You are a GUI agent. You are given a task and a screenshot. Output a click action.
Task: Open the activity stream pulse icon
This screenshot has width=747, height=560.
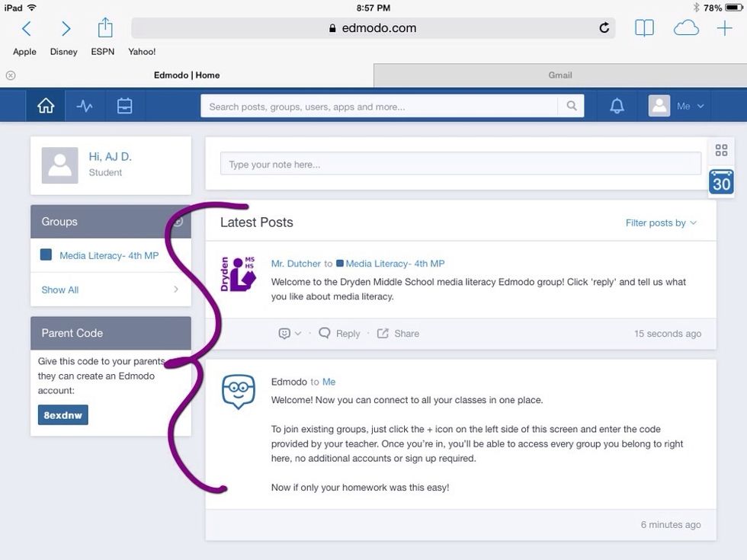pos(85,105)
